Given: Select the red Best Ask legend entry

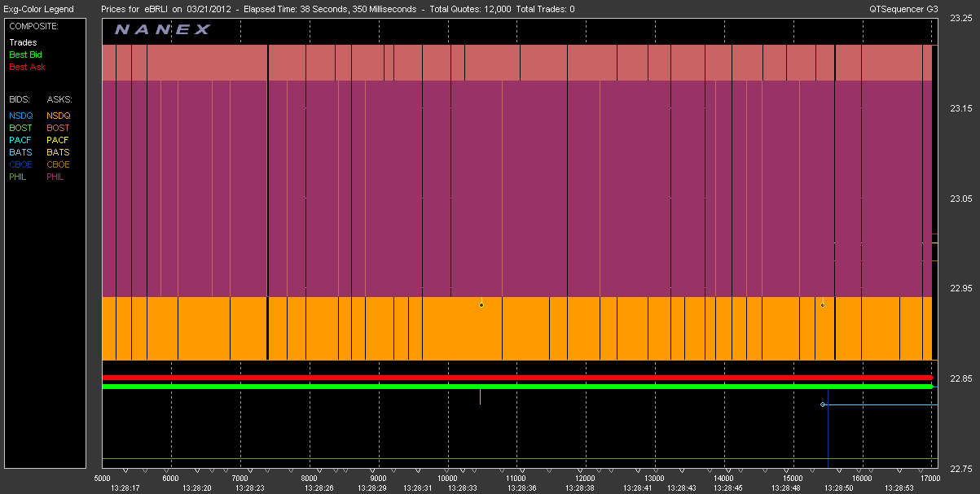Looking at the screenshot, I should coord(26,67).
